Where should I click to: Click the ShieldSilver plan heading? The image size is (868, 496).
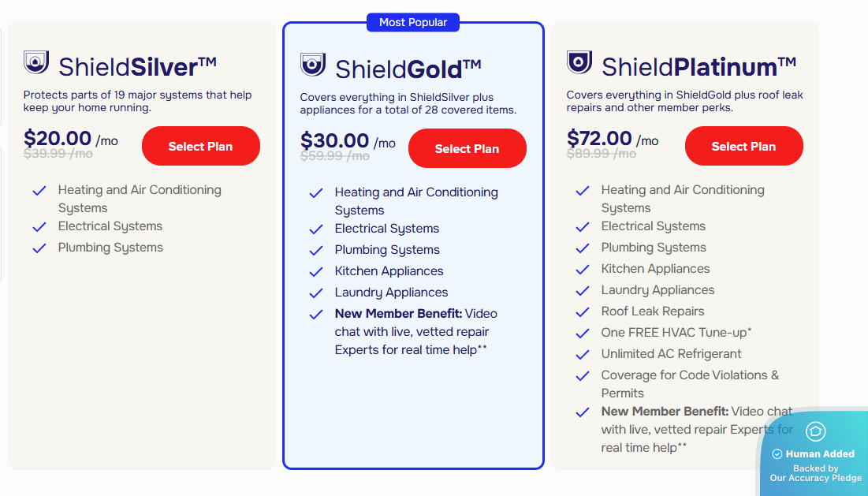pyautogui.click(x=137, y=66)
